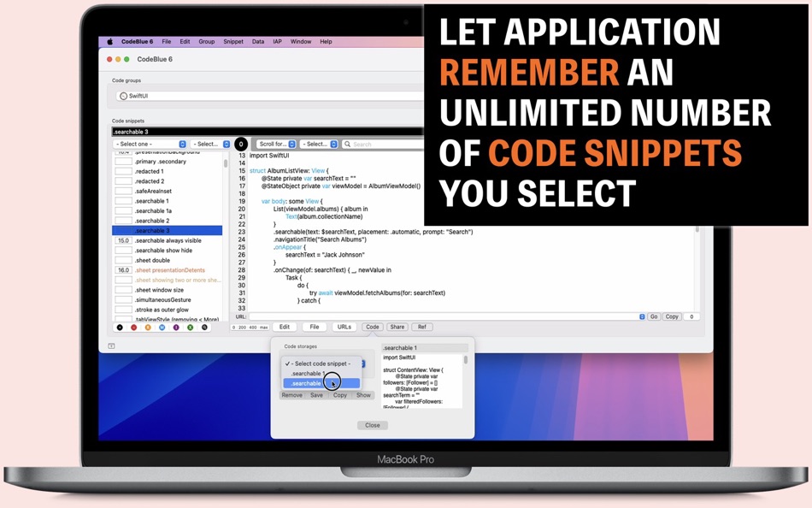Click the purple round filter icon

(176, 328)
